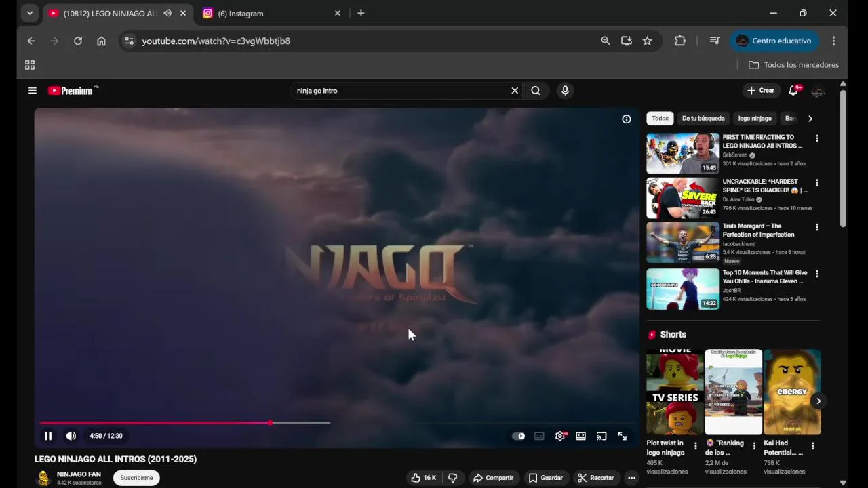
Task: Open the 'Kai Had Potential' short thumbnail
Action: 792,392
